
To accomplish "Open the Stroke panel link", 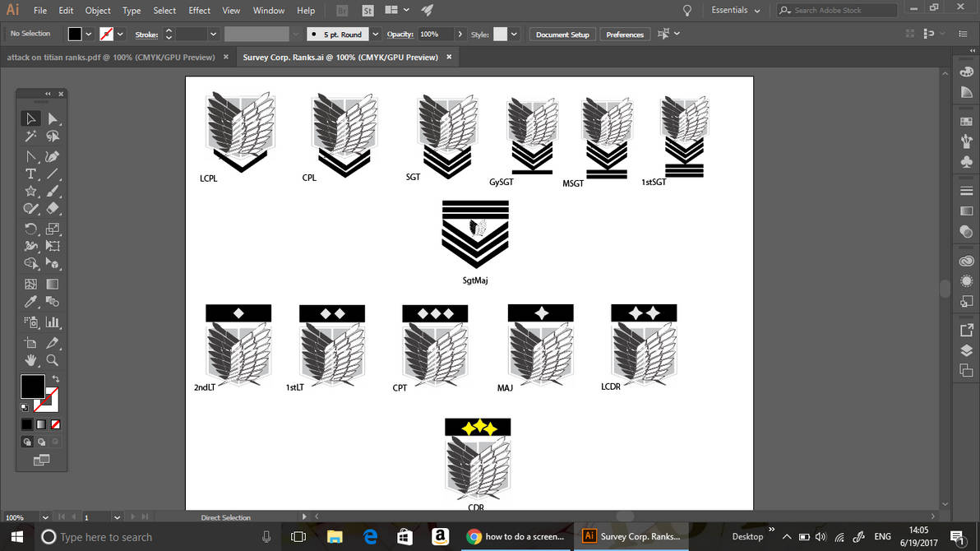I will (x=146, y=35).
